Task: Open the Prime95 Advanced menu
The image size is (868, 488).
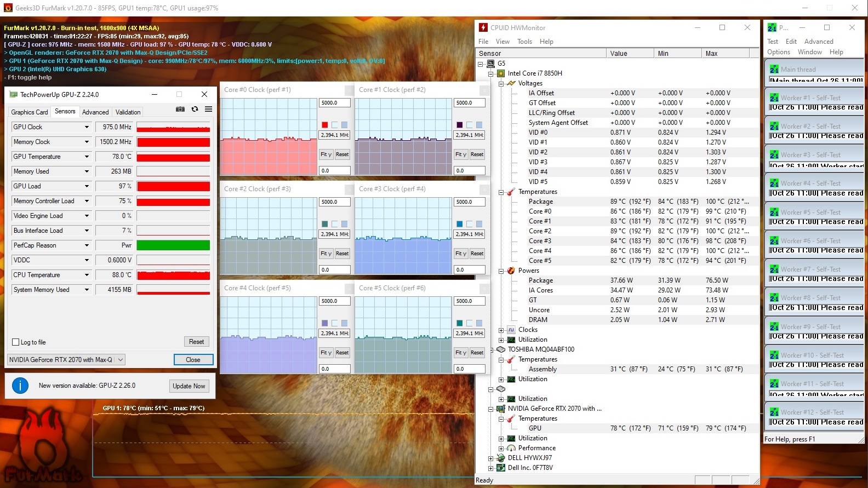Action: tap(819, 42)
